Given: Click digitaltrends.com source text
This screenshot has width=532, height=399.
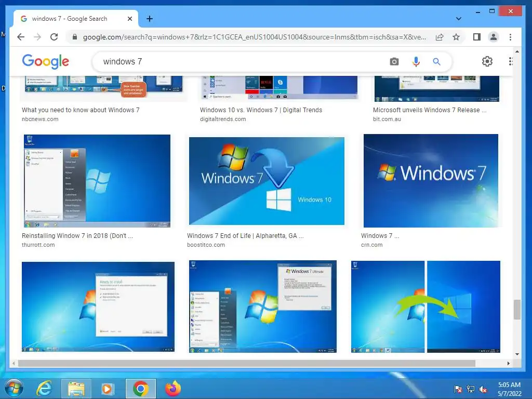Looking at the screenshot, I should click(x=223, y=119).
